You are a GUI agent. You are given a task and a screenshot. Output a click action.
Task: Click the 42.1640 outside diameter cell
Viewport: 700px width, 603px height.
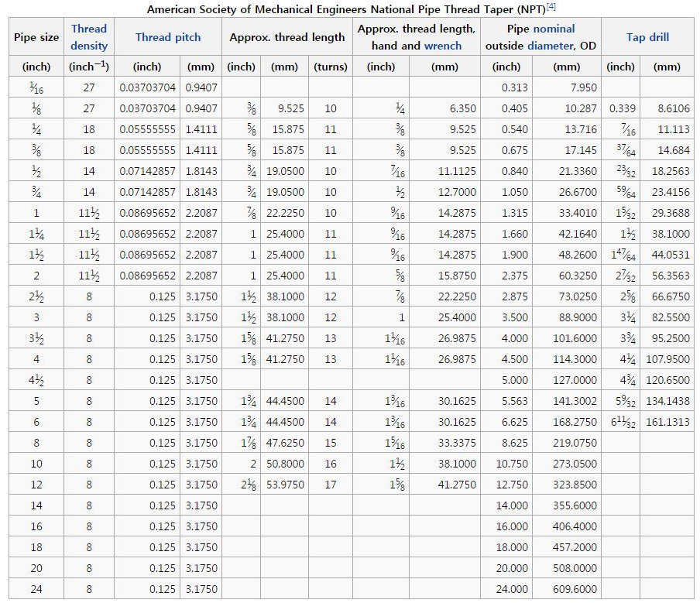coord(567,234)
